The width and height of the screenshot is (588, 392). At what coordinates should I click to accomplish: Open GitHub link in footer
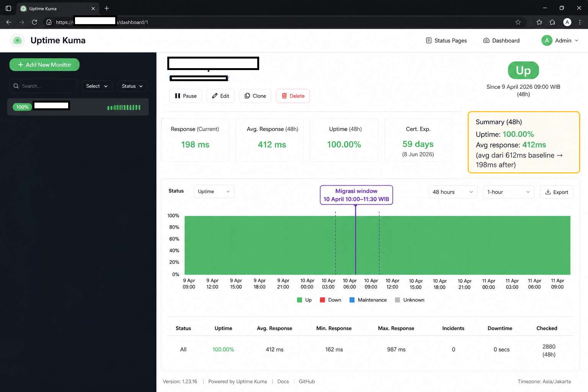[x=307, y=381]
